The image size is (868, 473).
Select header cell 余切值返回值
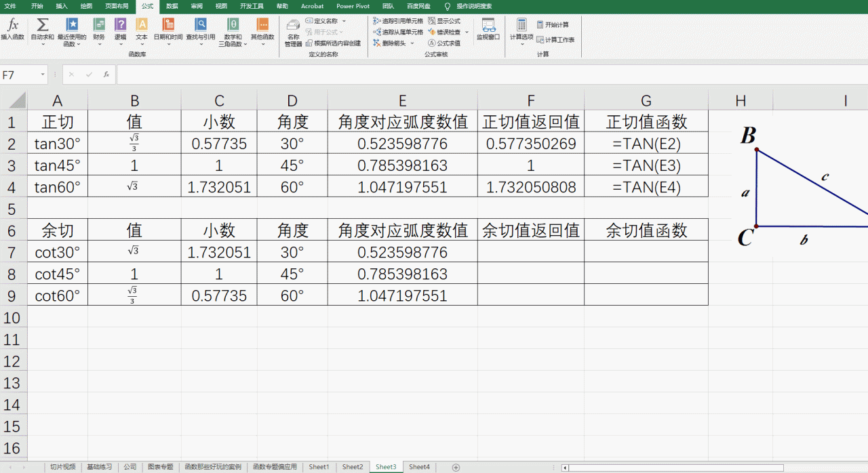point(531,230)
